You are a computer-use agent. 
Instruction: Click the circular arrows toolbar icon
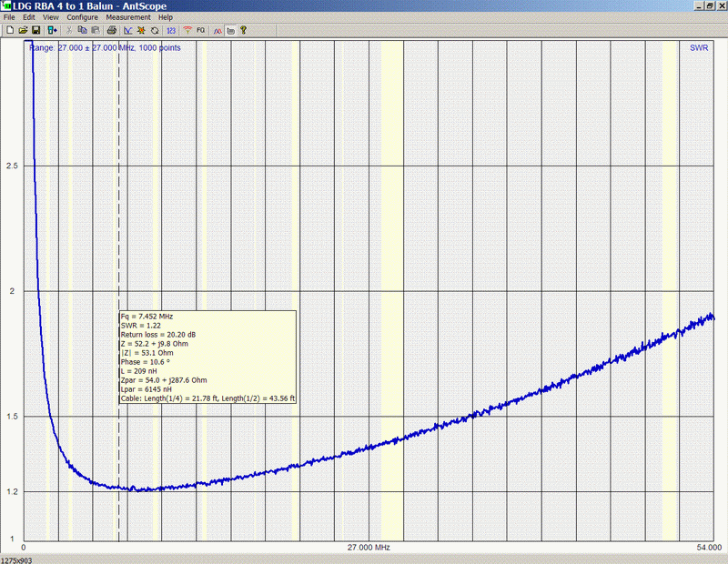155,30
